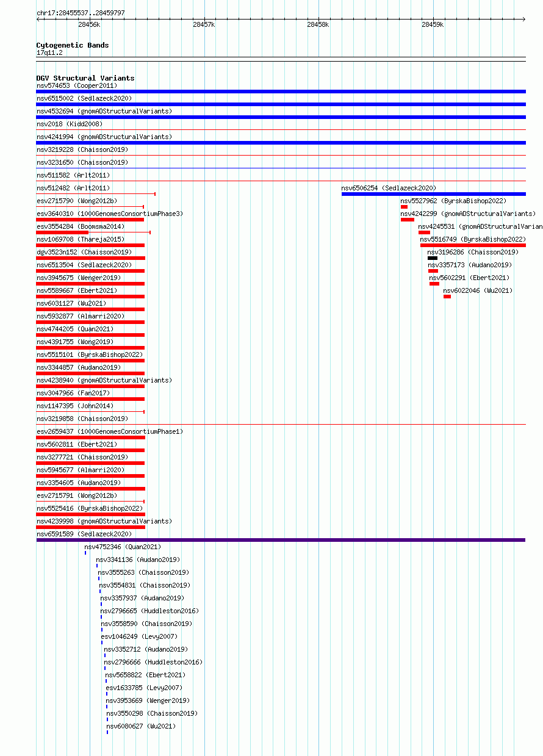
Task: Click variant esv1046249 (Levy2007)
Action: coord(139,636)
